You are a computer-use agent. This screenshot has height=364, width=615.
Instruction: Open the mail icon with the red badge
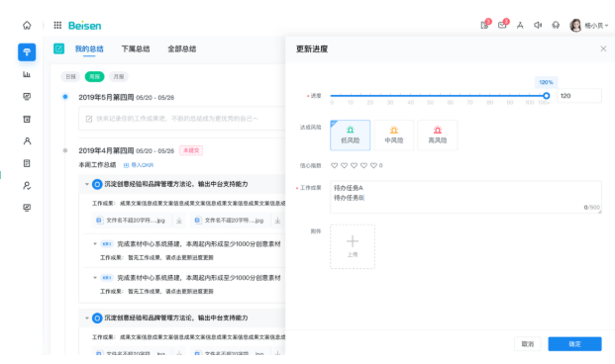coord(503,25)
